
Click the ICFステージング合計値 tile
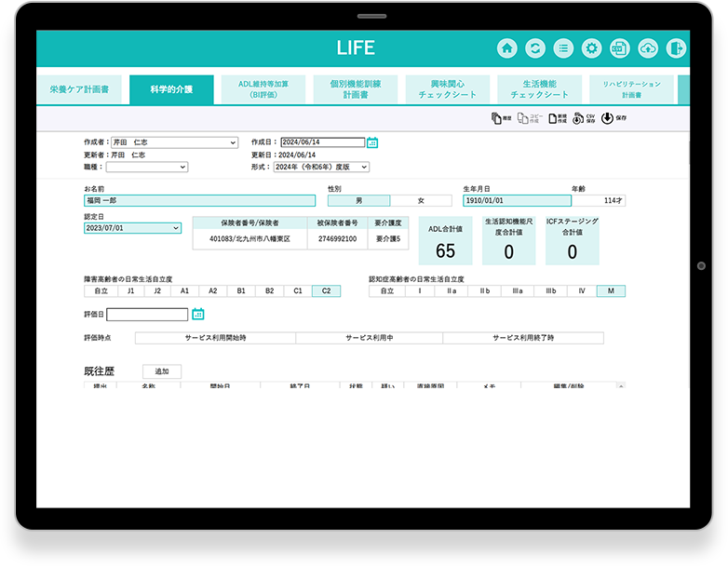click(x=572, y=241)
